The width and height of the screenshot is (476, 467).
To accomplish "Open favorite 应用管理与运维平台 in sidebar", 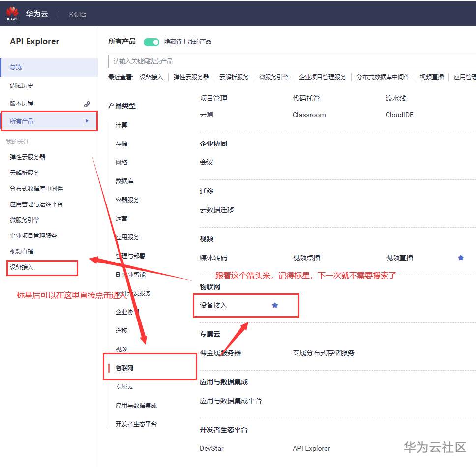I will tap(36, 204).
